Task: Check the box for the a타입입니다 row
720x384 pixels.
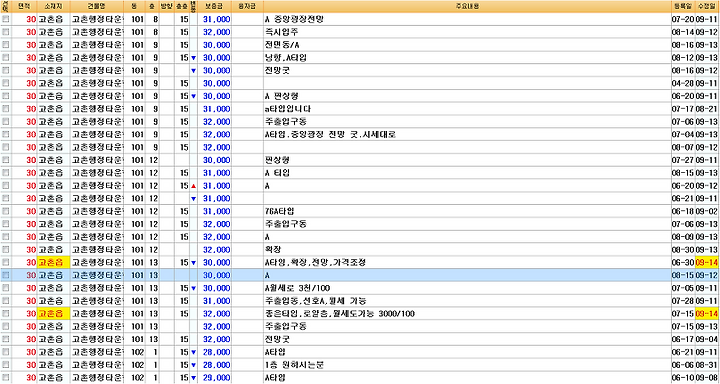Action: pyautogui.click(x=5, y=109)
